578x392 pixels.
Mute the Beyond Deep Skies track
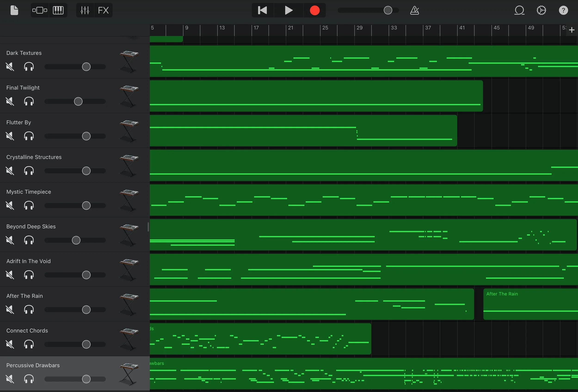pos(10,240)
